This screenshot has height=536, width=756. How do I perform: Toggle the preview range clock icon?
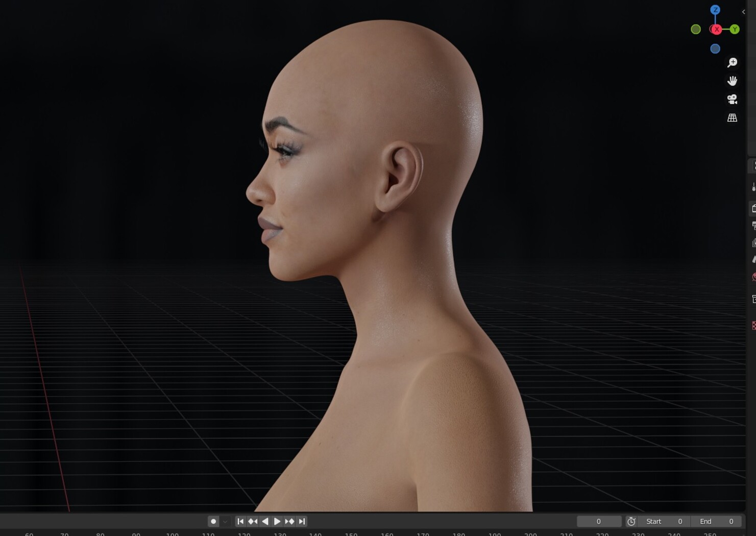pyautogui.click(x=631, y=521)
